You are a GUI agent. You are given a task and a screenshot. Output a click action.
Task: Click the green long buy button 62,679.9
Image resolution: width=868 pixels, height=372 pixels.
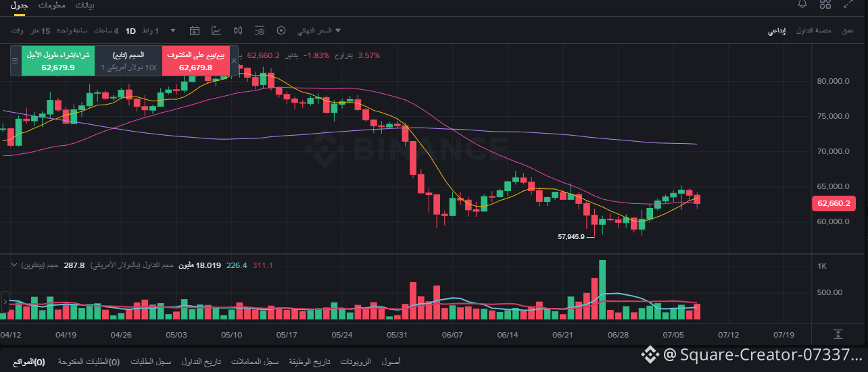[58, 61]
